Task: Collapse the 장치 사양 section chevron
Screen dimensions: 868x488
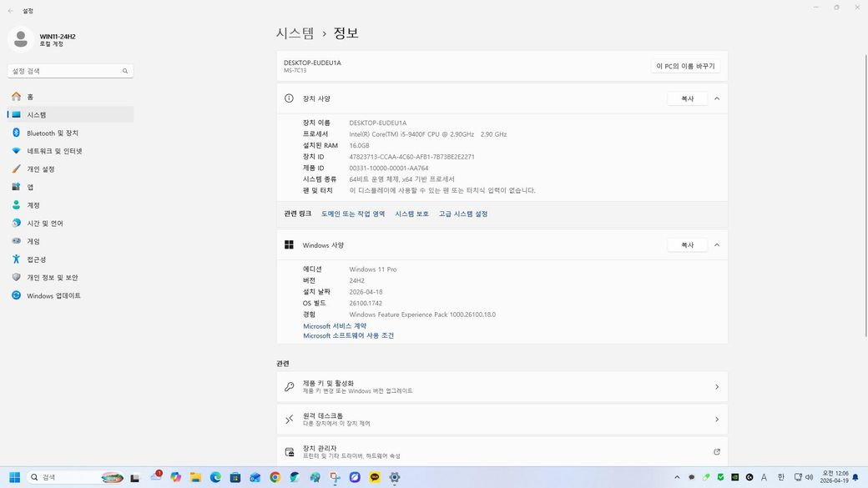Action: (x=717, y=98)
